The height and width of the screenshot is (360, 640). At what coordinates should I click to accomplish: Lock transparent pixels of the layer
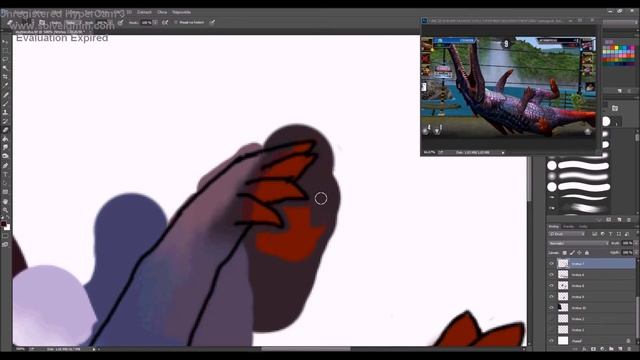pos(564,253)
